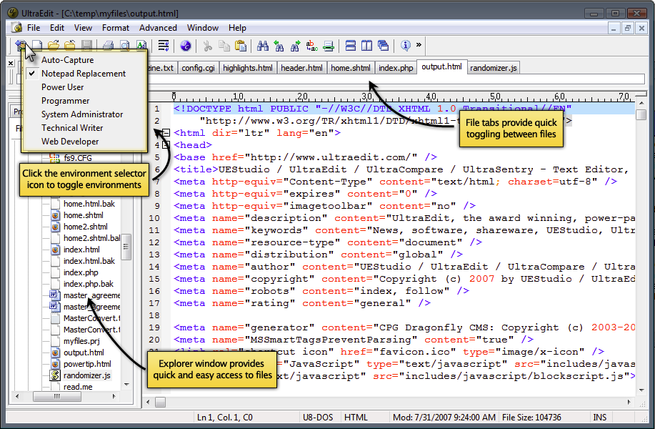The width and height of the screenshot is (655, 429).
Task: Open the View menu
Action: [x=83, y=28]
